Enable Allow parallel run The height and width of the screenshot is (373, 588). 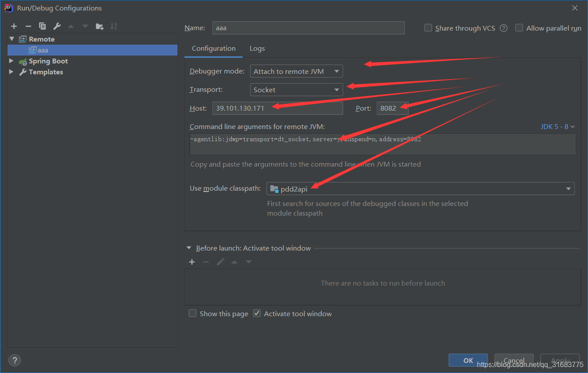pos(519,28)
